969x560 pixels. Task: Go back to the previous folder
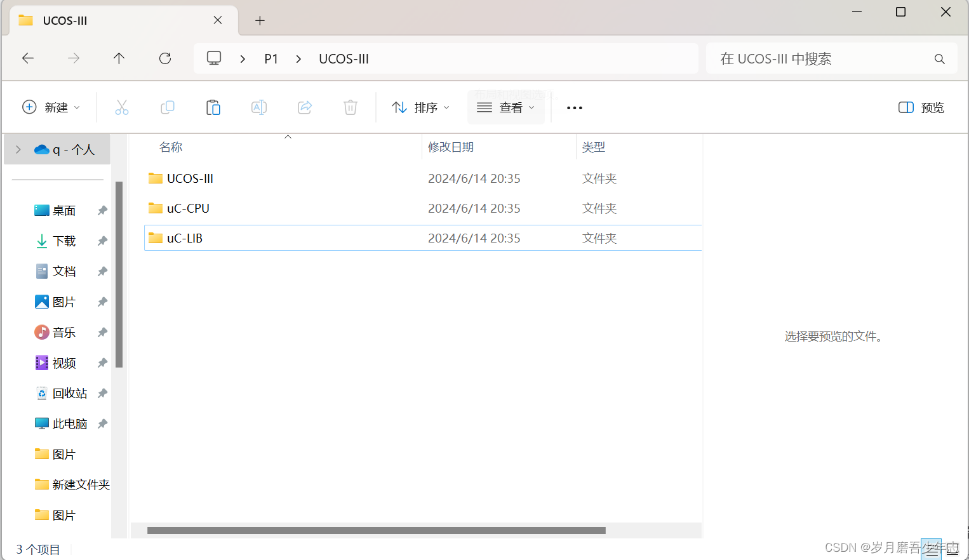[x=28, y=58]
